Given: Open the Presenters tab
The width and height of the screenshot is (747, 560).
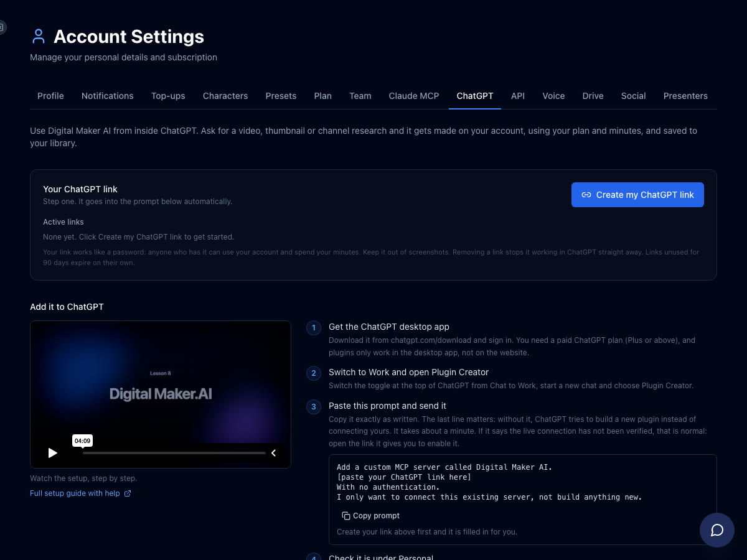Looking at the screenshot, I should click(685, 96).
